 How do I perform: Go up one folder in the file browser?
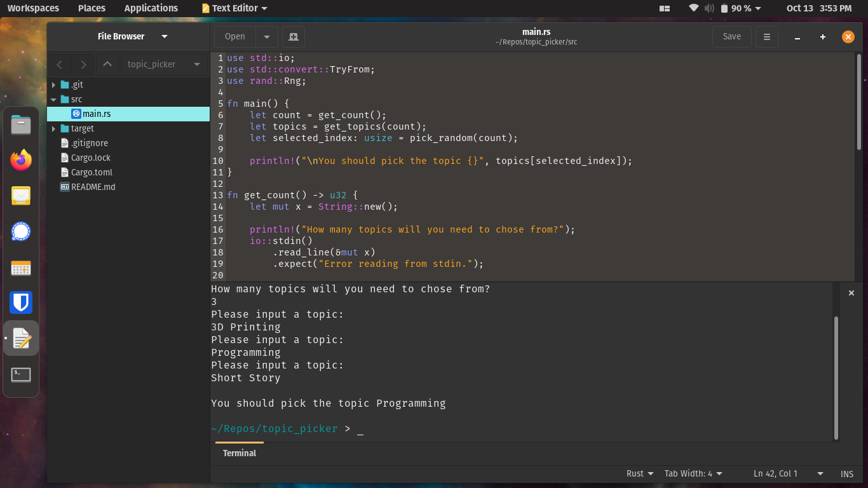point(107,64)
